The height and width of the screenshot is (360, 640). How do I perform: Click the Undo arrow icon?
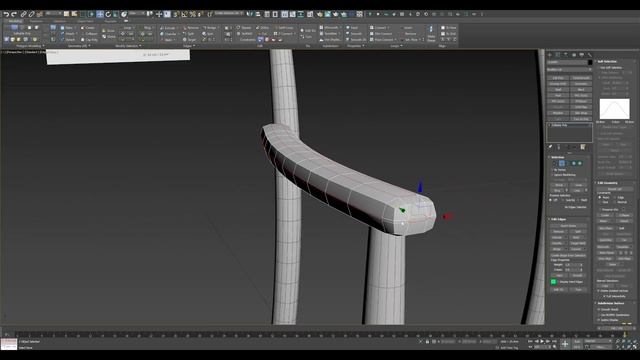6,14
